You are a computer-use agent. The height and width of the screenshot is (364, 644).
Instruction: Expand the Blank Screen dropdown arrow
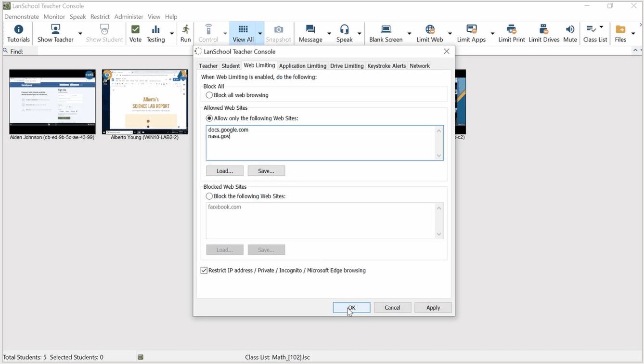pos(409,34)
